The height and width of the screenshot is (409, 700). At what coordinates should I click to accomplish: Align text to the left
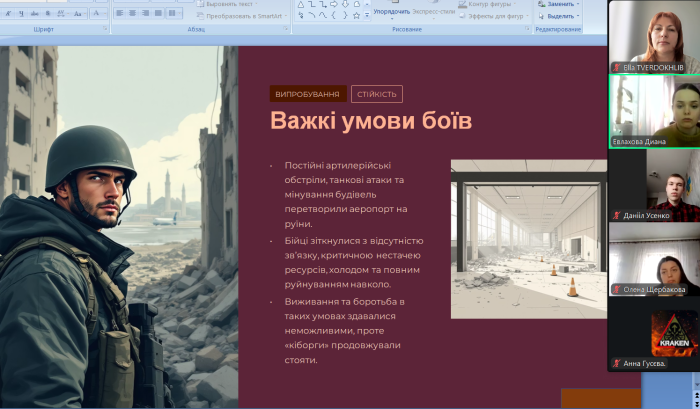119,14
